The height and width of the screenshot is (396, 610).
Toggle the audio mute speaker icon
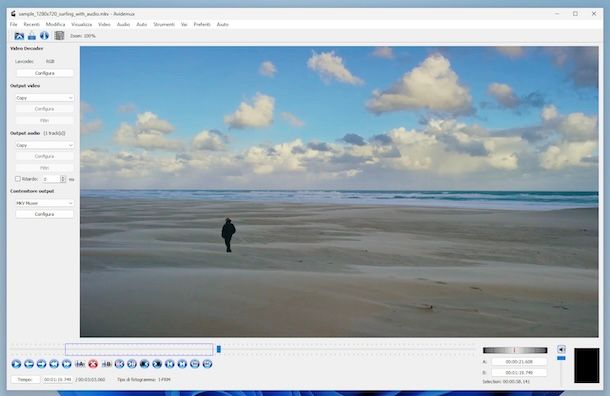click(561, 349)
